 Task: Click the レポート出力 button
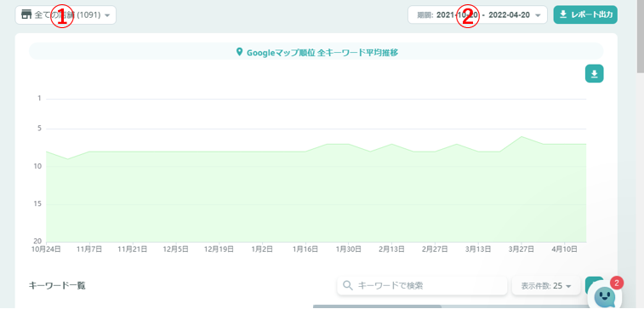click(585, 14)
